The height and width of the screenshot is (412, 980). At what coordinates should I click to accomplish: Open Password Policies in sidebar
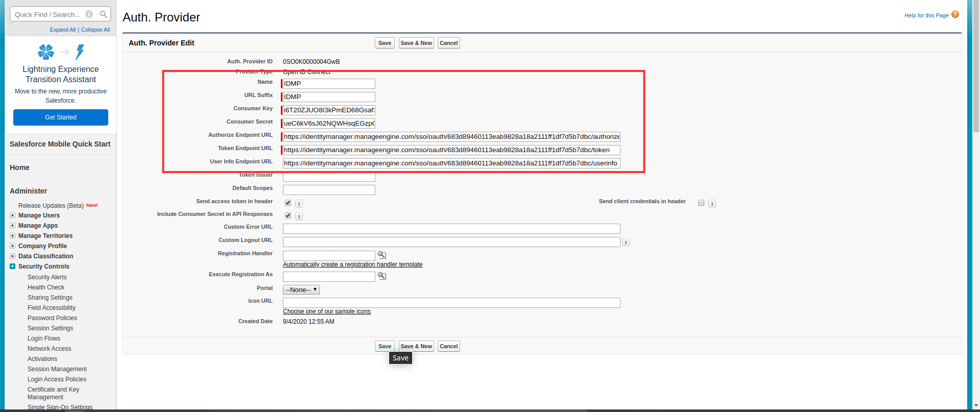pyautogui.click(x=53, y=318)
